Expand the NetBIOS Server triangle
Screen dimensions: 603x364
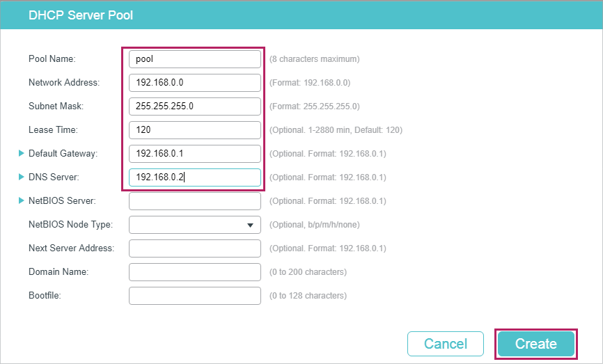21,200
